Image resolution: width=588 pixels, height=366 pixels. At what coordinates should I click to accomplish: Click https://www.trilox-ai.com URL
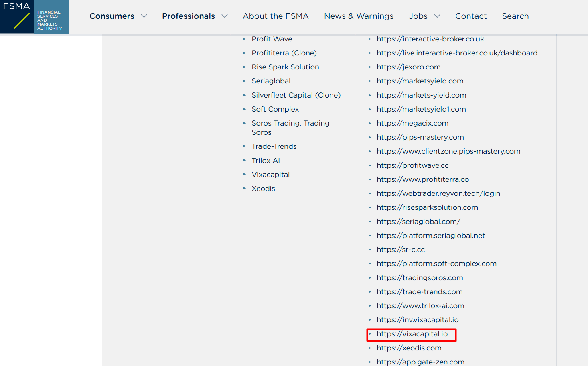coord(420,306)
